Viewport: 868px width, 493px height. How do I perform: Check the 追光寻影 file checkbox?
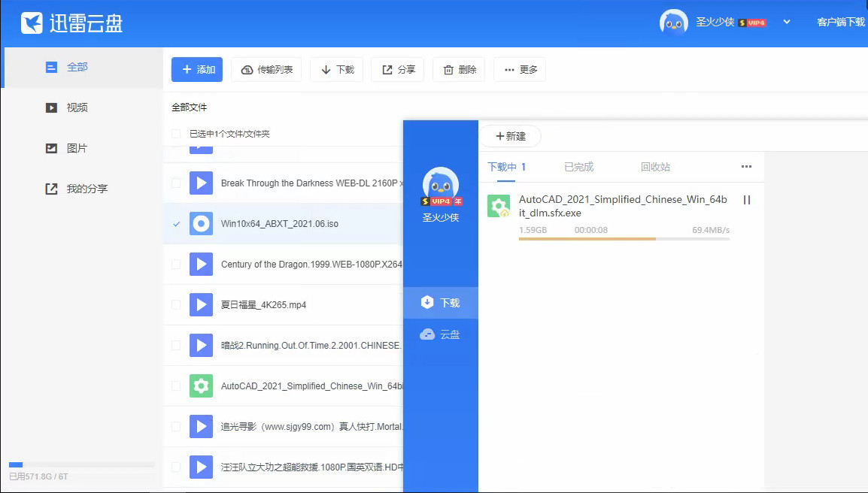click(176, 427)
